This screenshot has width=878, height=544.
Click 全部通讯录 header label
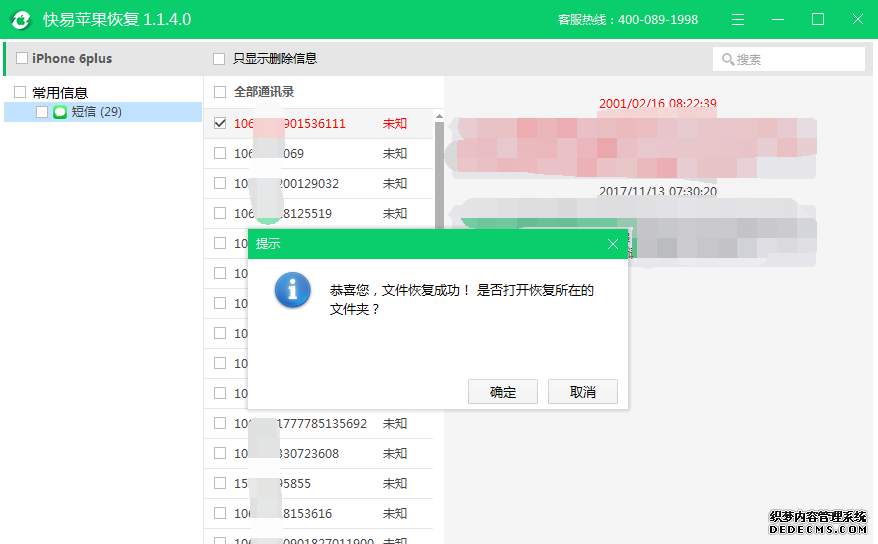tap(264, 92)
